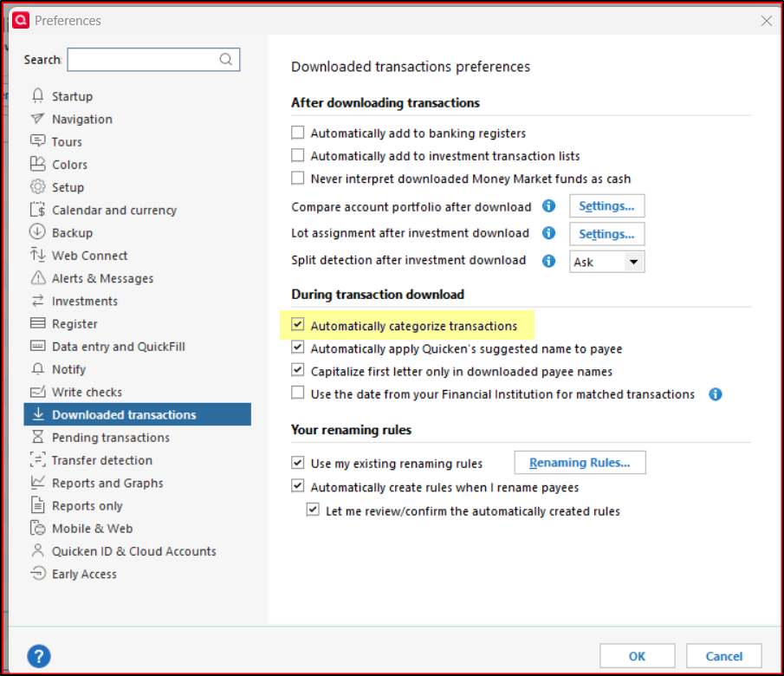
Task: Open the Backup preferences section
Action: click(73, 232)
